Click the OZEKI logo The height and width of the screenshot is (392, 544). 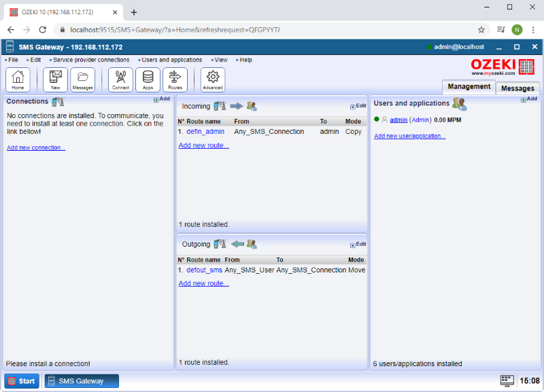pyautogui.click(x=503, y=67)
